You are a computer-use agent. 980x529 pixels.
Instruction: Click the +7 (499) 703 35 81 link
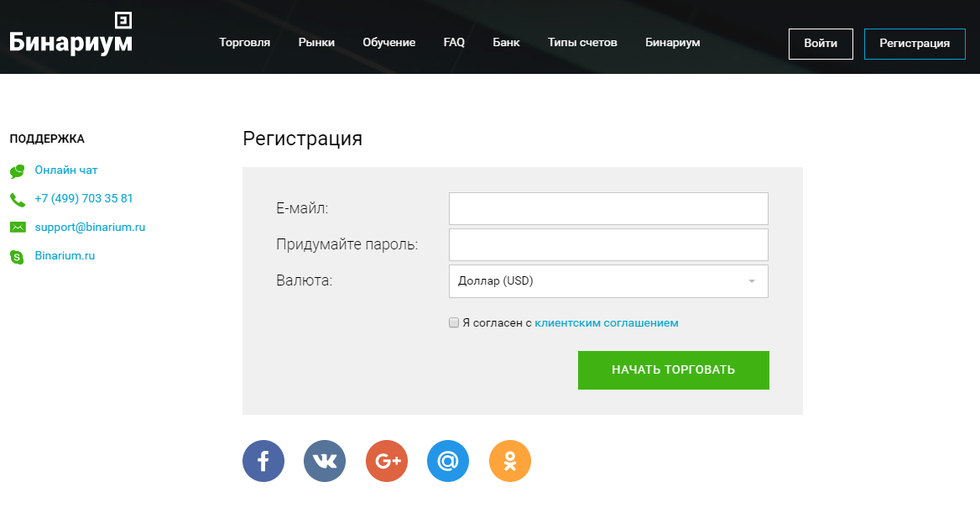coord(84,198)
